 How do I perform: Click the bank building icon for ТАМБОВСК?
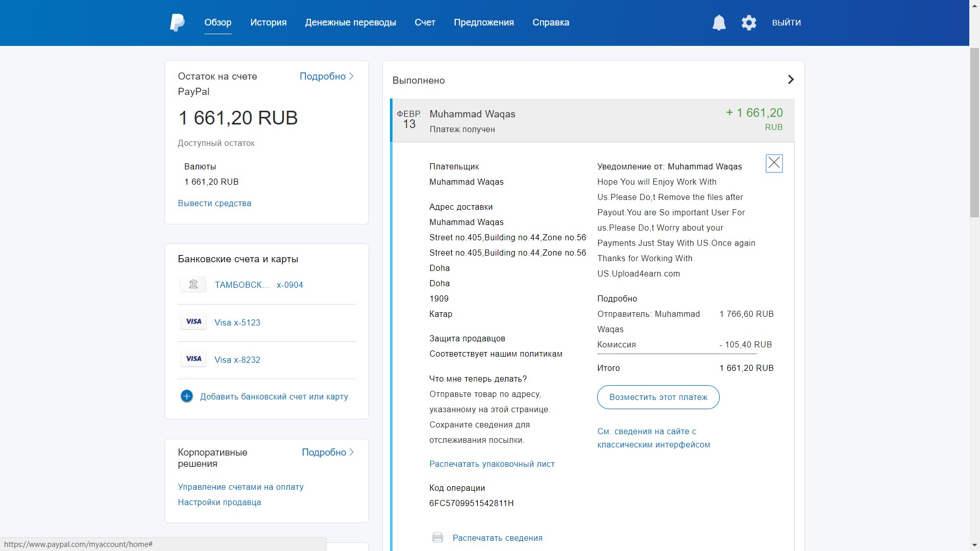click(x=193, y=284)
